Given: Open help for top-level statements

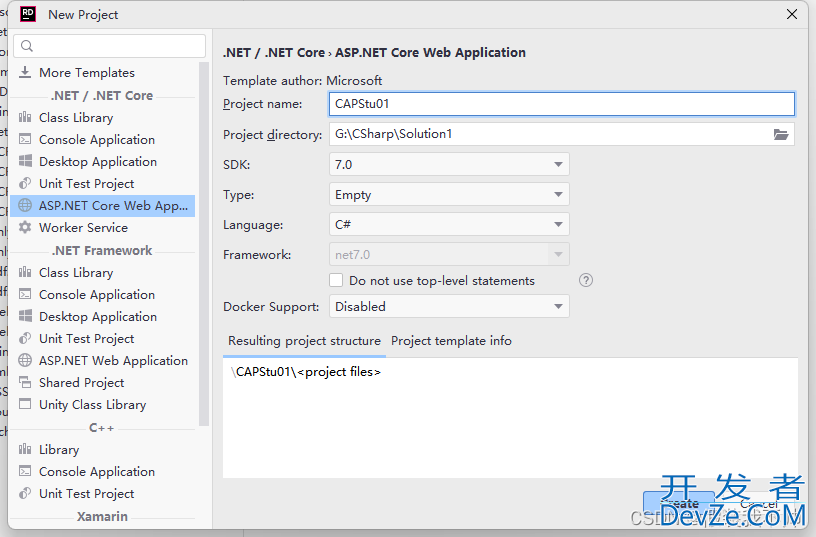Looking at the screenshot, I should click(x=586, y=280).
